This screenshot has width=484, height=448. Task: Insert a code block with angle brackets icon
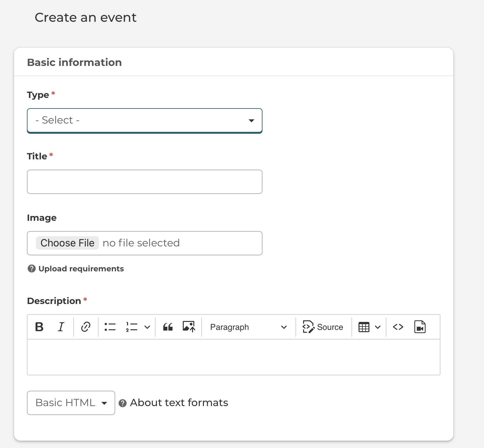(398, 327)
